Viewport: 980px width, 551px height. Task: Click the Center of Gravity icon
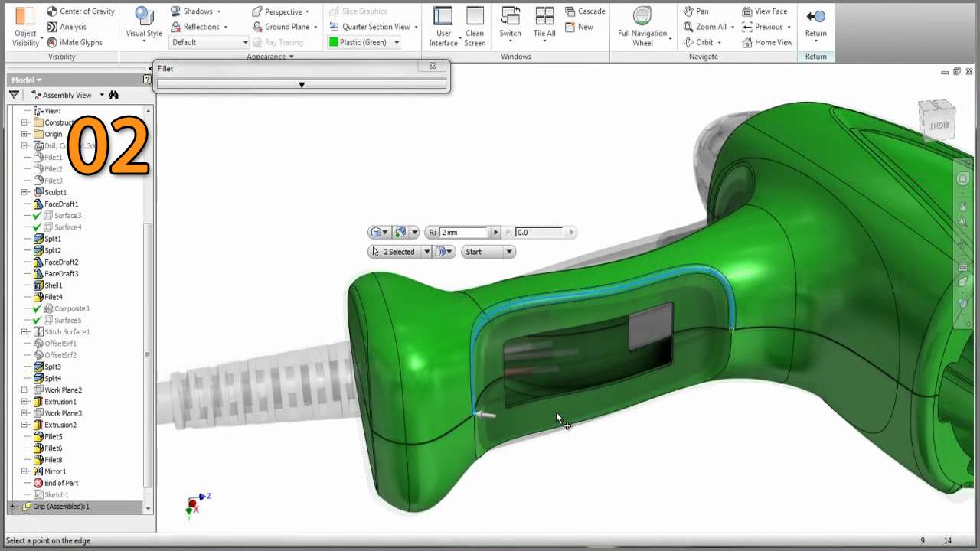[52, 11]
